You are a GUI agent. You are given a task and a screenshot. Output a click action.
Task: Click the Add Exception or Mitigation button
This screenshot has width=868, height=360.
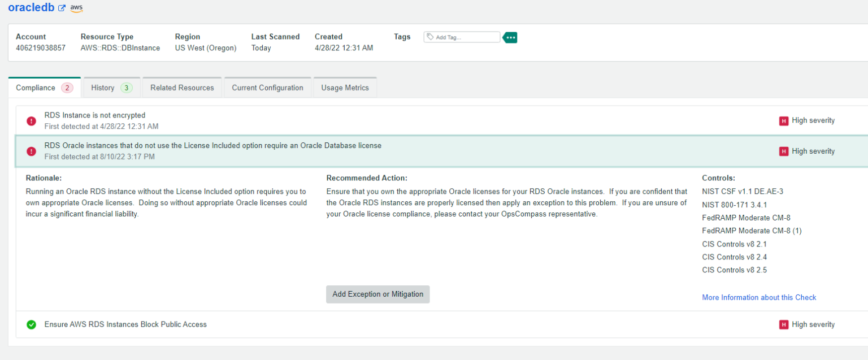pyautogui.click(x=377, y=294)
